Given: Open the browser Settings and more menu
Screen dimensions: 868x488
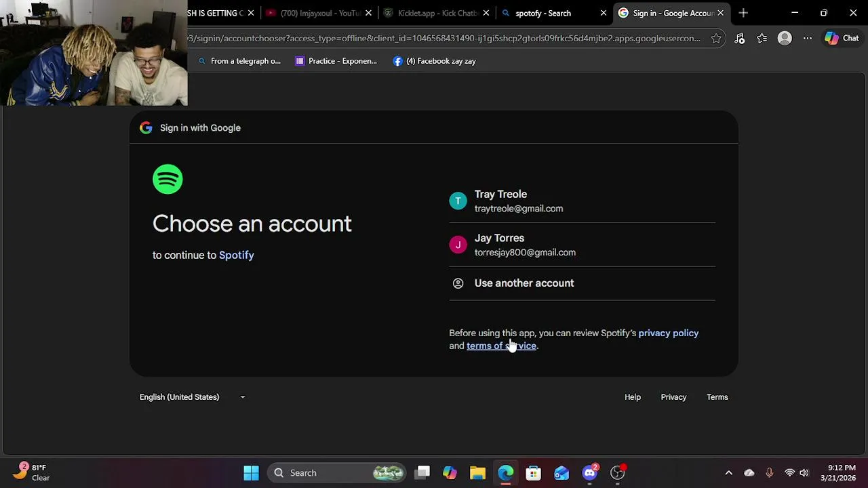Looking at the screenshot, I should 808,39.
